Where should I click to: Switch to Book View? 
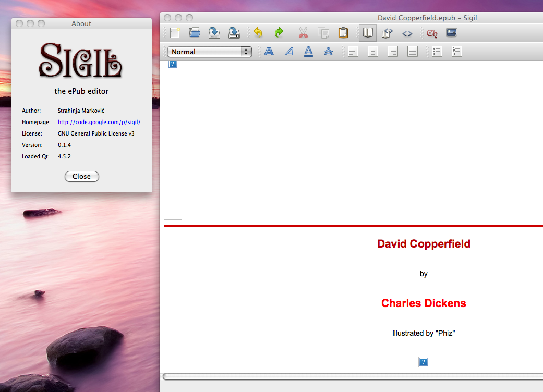pos(368,33)
